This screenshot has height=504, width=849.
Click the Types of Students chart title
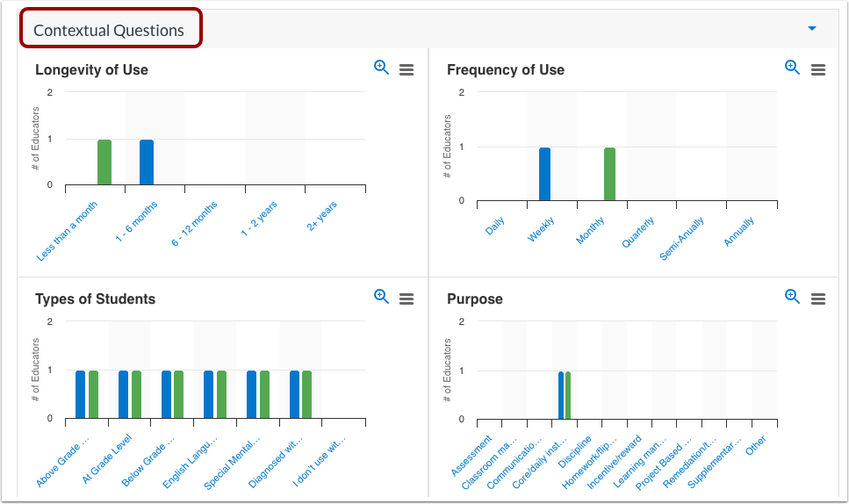96,299
